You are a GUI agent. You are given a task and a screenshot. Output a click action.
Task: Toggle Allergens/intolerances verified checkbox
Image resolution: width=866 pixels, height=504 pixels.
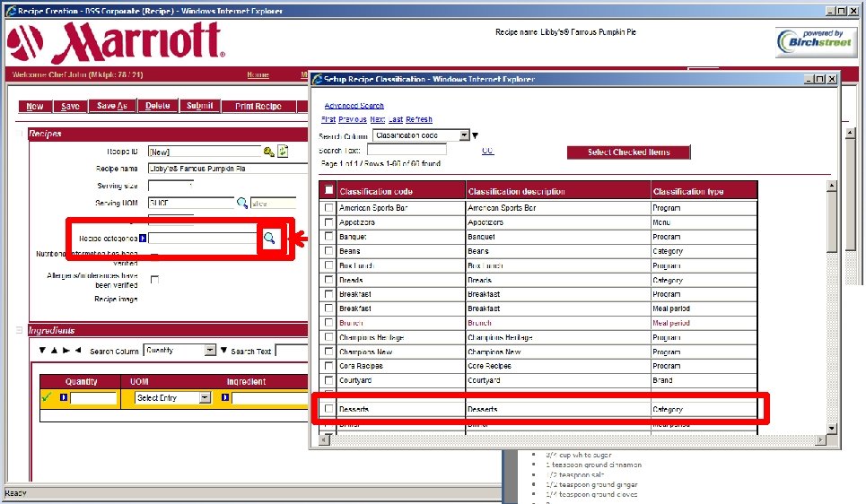click(x=154, y=279)
